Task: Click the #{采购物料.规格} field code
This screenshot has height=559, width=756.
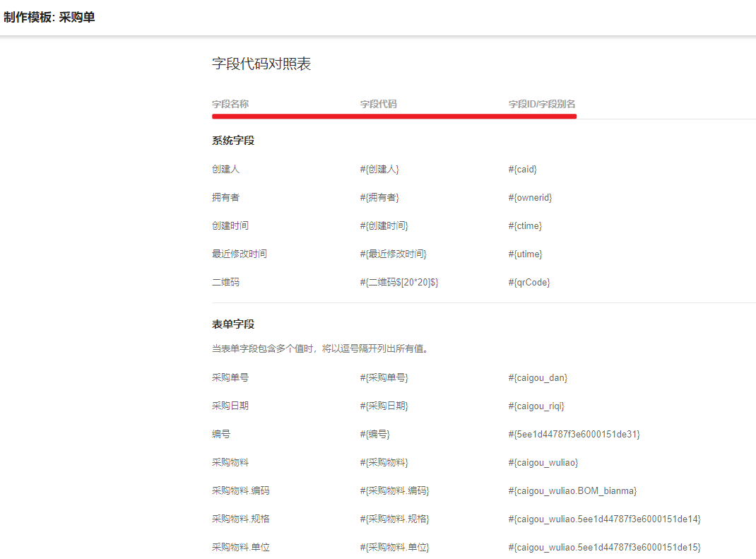Action: (x=394, y=519)
